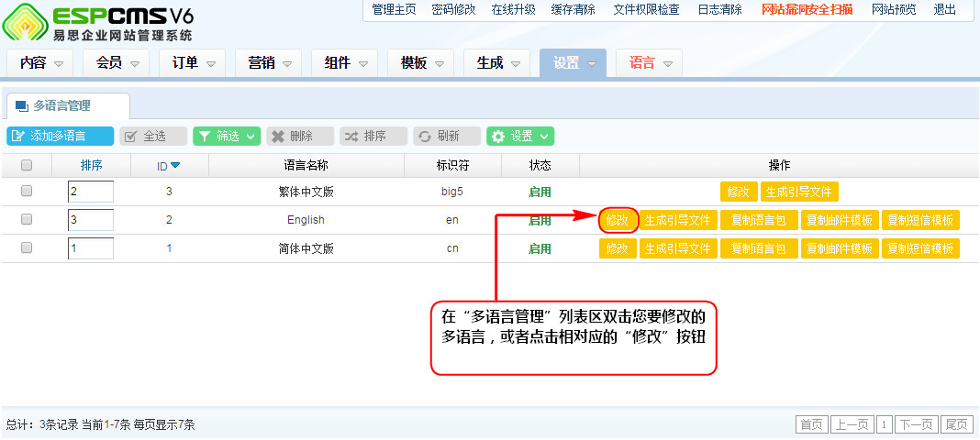
Task: Click the X icon on 删除
Action: [277, 136]
